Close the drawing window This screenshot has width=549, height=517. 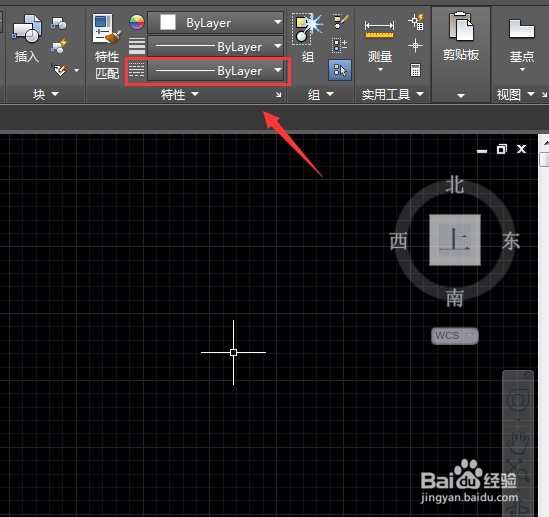[x=522, y=149]
